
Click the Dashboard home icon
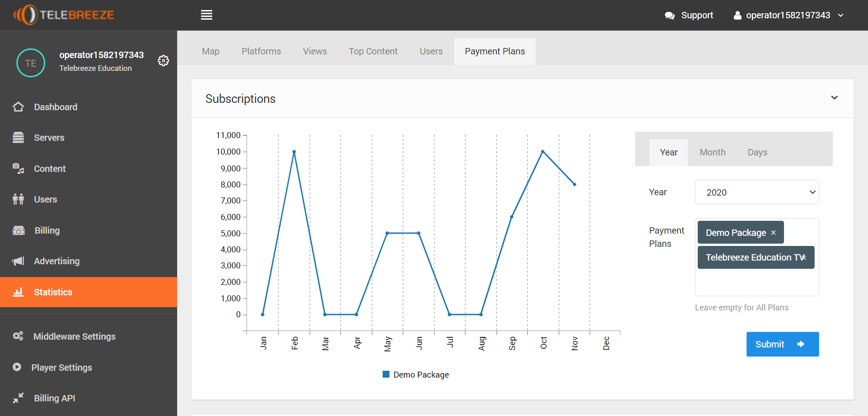pyautogui.click(x=18, y=107)
